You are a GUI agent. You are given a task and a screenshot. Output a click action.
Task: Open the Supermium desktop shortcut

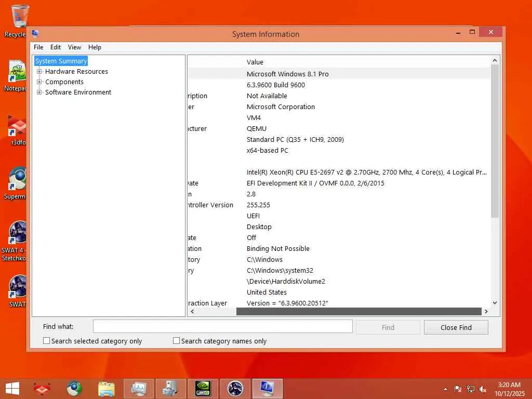tap(16, 183)
